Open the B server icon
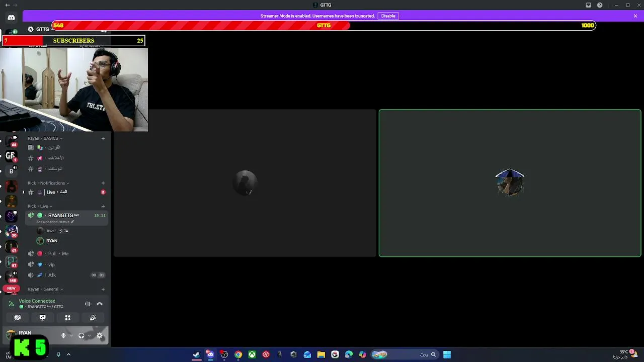Viewport: 644px width, 362px height. [11, 171]
